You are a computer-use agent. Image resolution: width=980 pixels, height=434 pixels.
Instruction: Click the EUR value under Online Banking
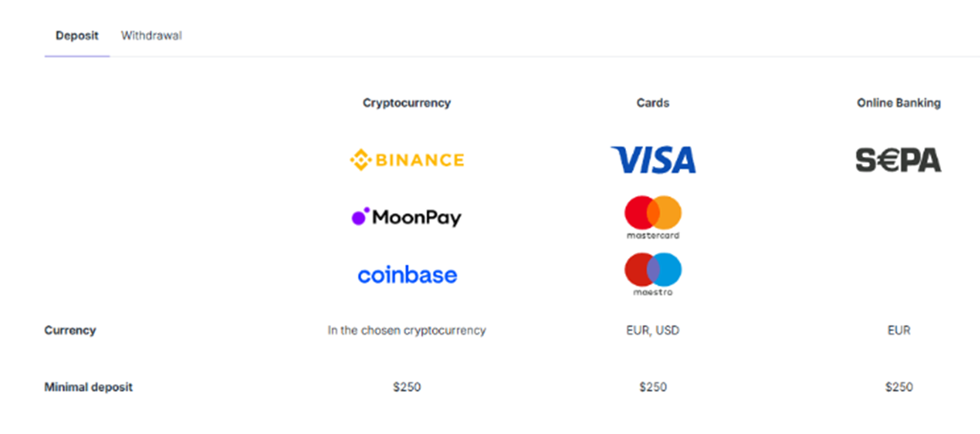point(898,330)
